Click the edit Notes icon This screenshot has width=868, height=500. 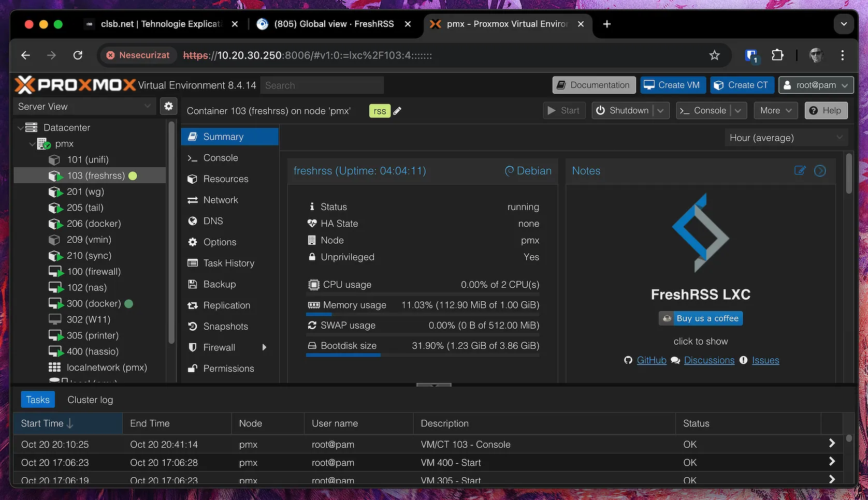(x=800, y=170)
